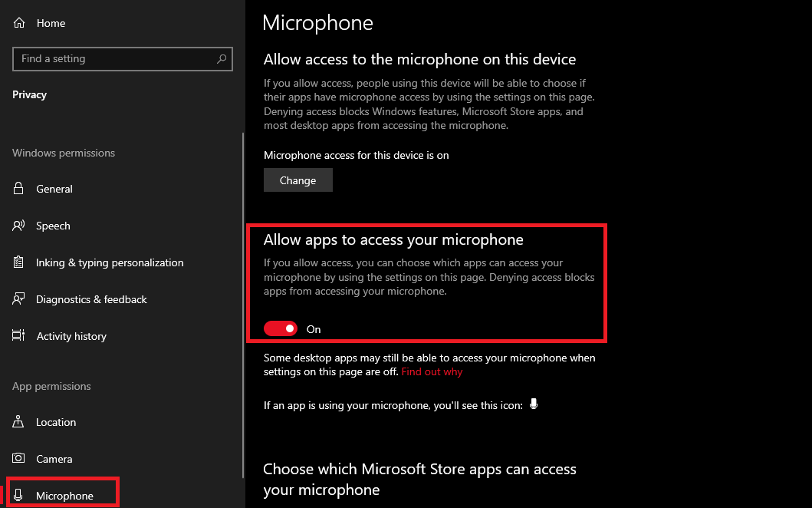Image resolution: width=812 pixels, height=508 pixels.
Task: Click the padlock icon next to General
Action: tap(18, 189)
